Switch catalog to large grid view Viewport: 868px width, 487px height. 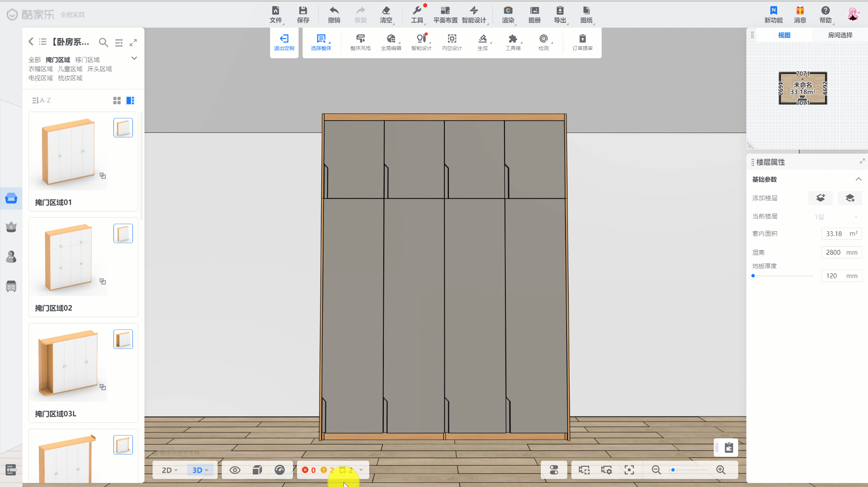point(117,100)
